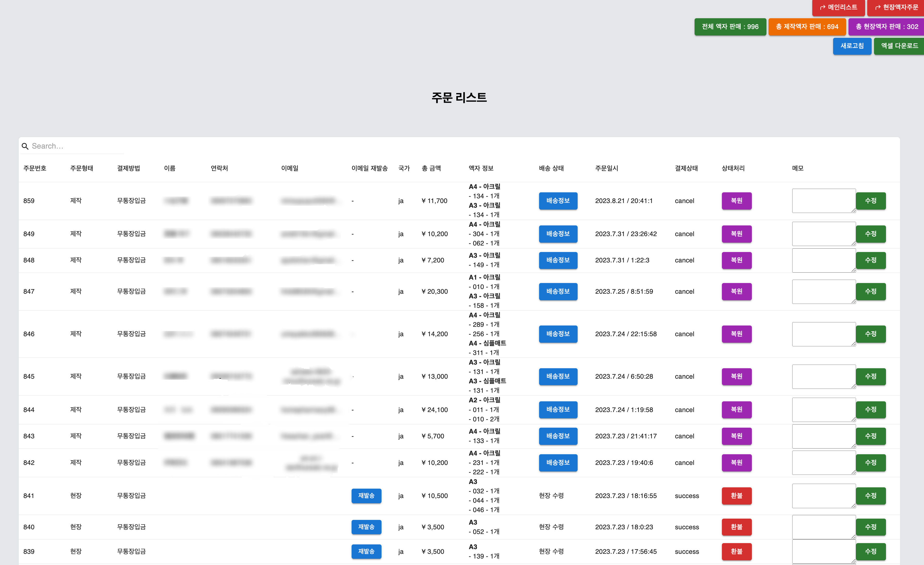Sort by 주문일시 column header
This screenshot has height=565, width=924.
pyautogui.click(x=606, y=168)
